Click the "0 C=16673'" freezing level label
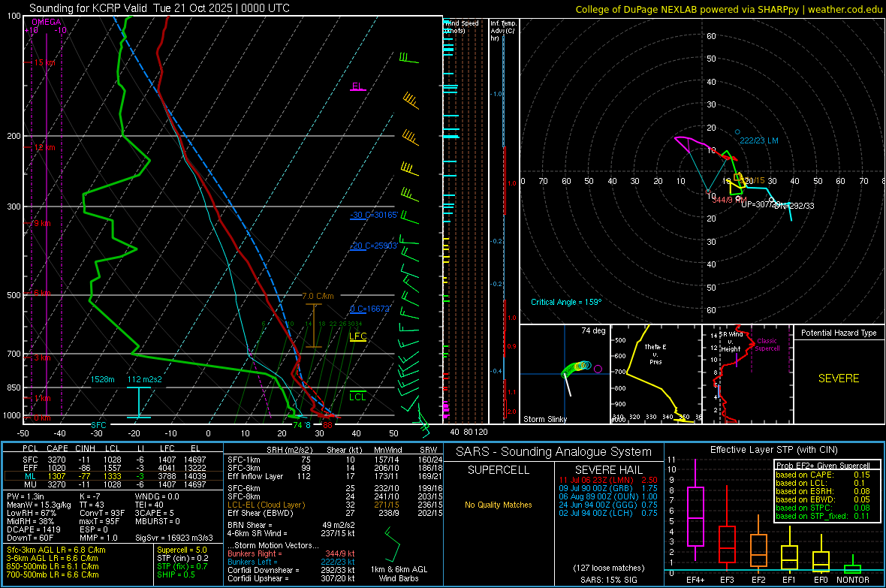886x588 pixels. [x=370, y=309]
